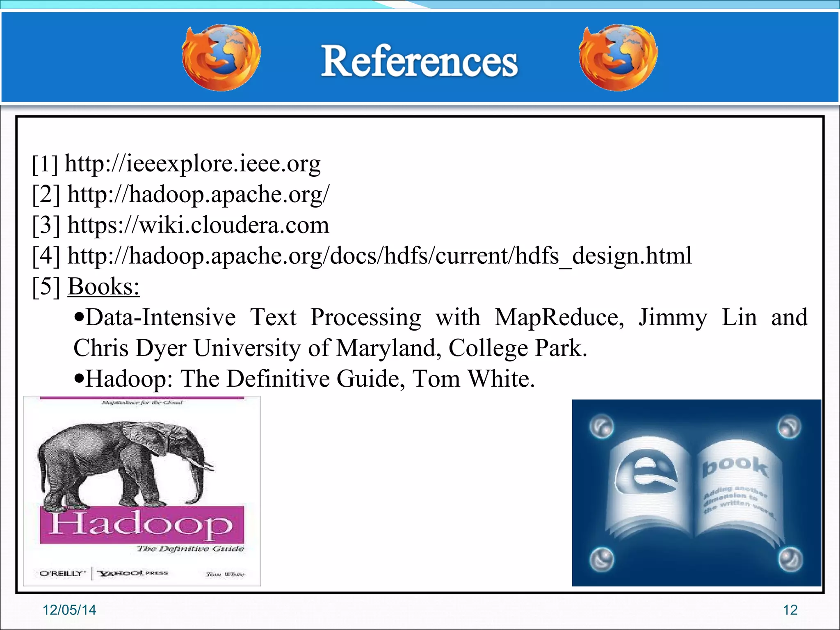Image resolution: width=840 pixels, height=630 pixels.
Task: Click the 12/05/14 date in footer
Action: click(69, 610)
